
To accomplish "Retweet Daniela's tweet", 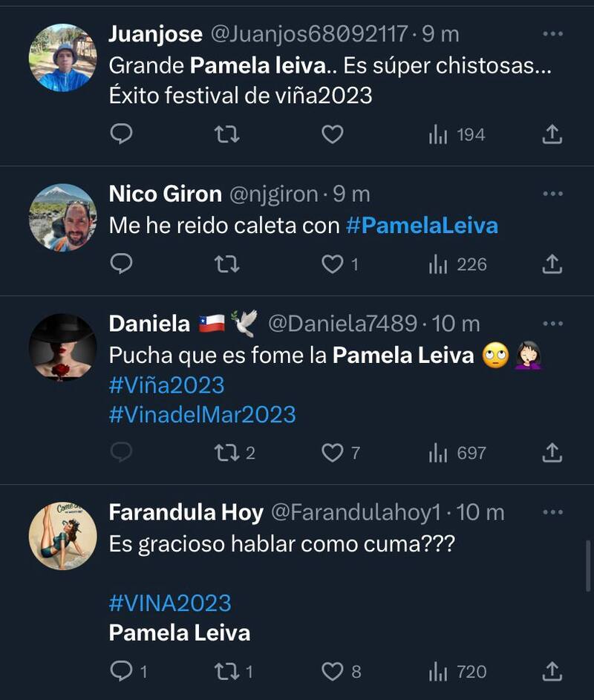I will (223, 453).
